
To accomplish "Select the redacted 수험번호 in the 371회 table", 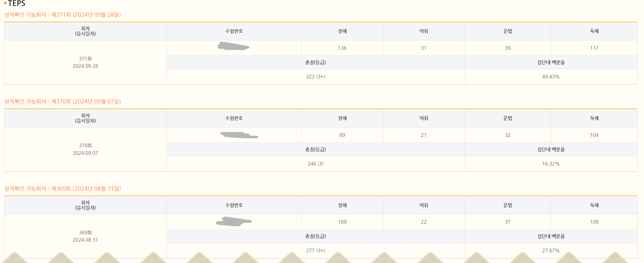I will click(x=233, y=47).
